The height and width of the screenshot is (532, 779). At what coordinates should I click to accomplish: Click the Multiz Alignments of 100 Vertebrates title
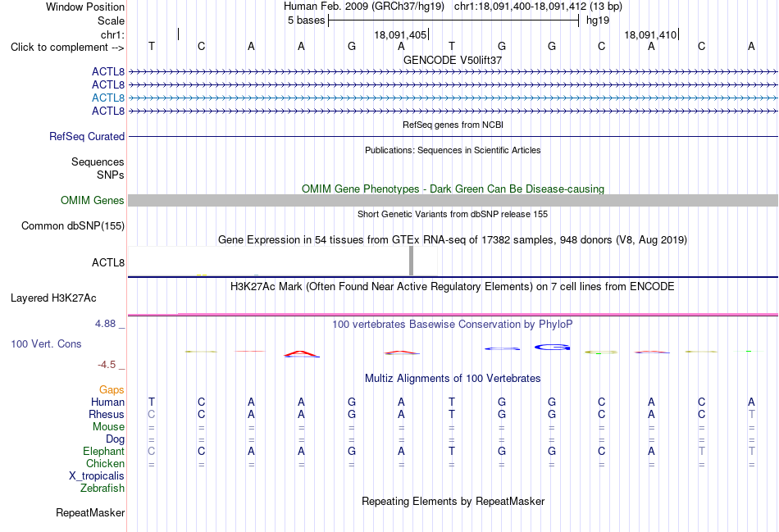pos(453,379)
